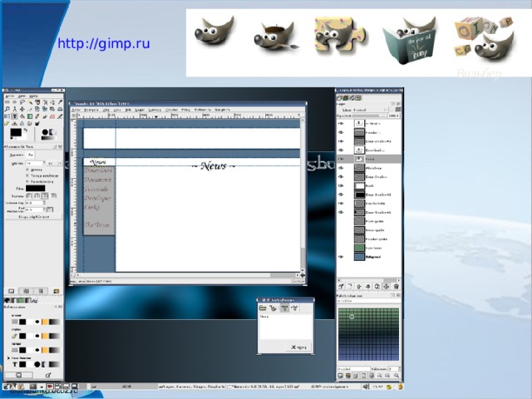Screen dimensions: 532x399
Task: Select the Free Select lasso tool
Action: click(22, 102)
